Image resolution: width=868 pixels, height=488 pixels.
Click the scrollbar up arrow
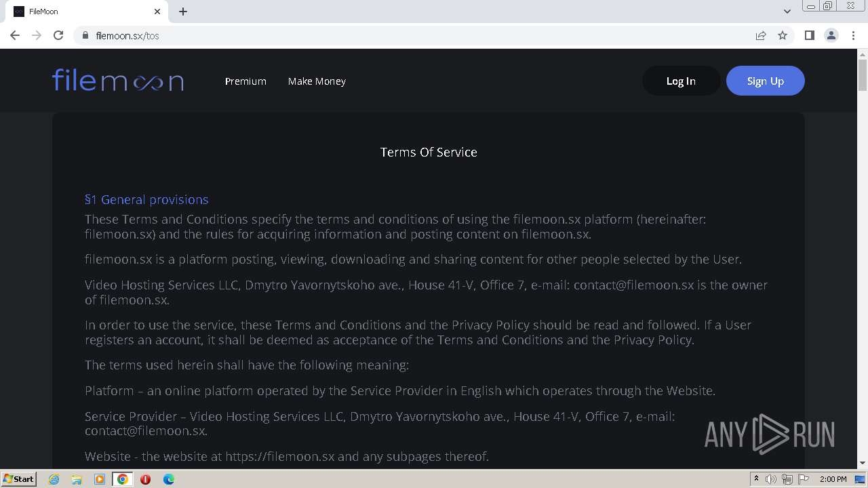coord(863,54)
